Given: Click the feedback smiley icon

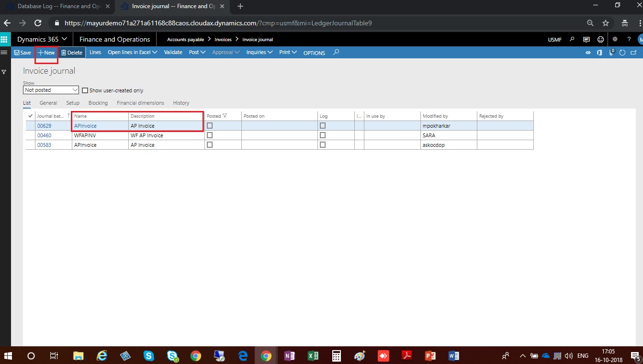Looking at the screenshot, I should click(x=600, y=39).
